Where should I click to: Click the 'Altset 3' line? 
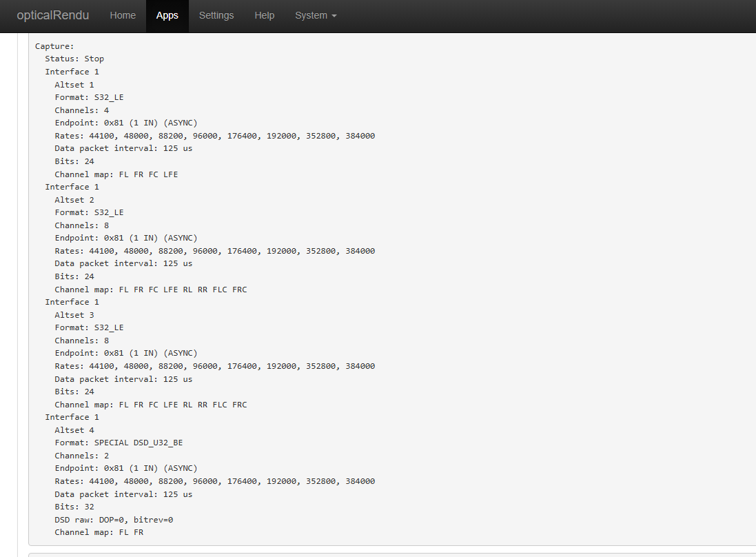74,316
